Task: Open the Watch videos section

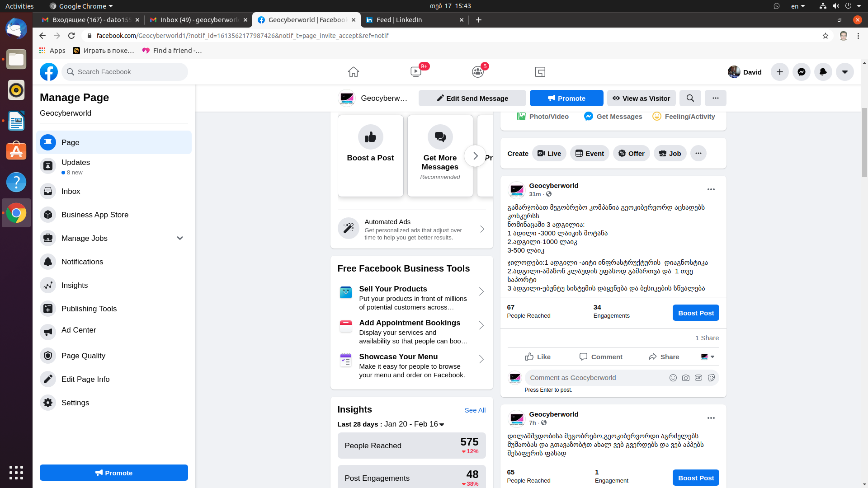Action: pyautogui.click(x=415, y=71)
